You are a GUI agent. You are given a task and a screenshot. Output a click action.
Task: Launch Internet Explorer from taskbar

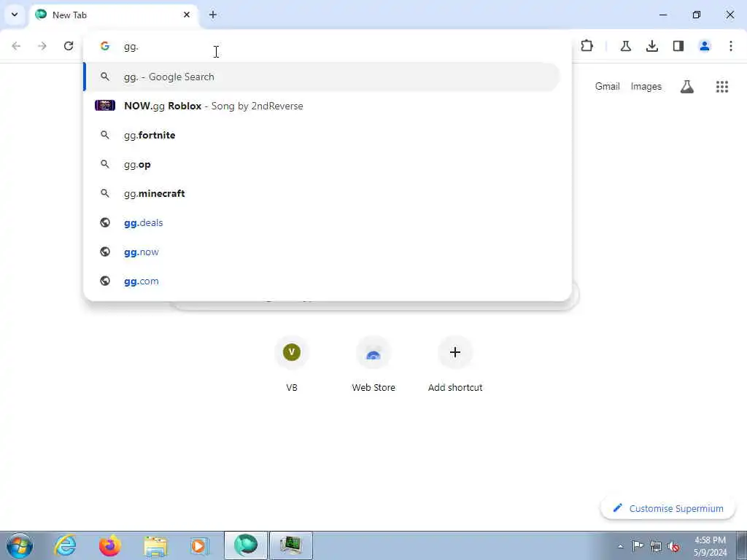[65, 545]
